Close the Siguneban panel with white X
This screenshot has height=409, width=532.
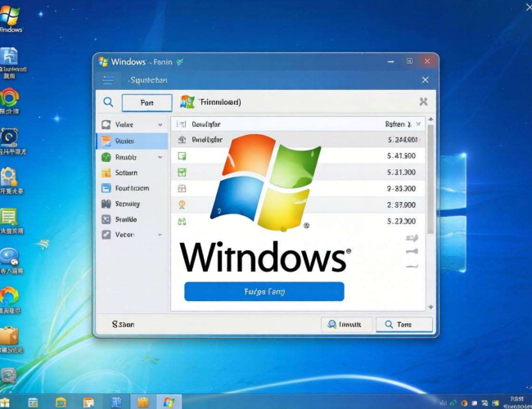click(425, 80)
